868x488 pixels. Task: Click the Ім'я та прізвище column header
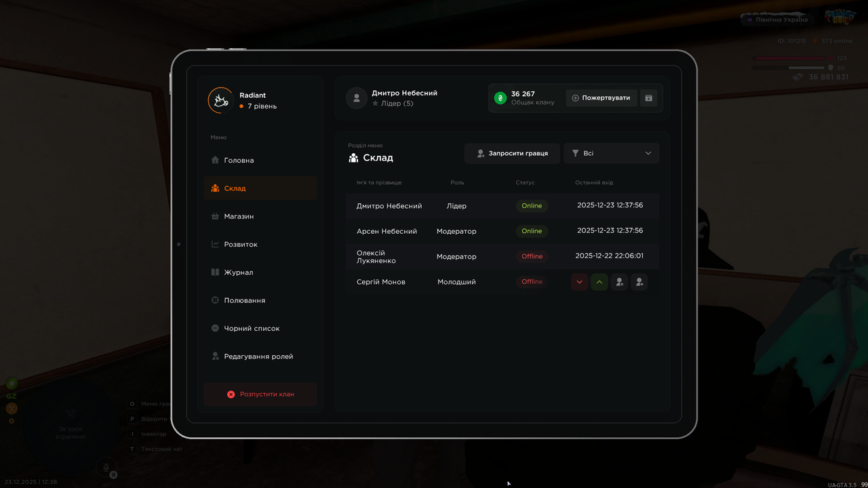pos(379,182)
